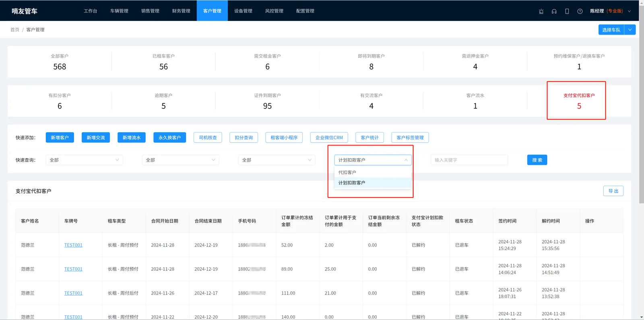
Task: Select the 全部客户 568 stat card
Action: point(60,62)
